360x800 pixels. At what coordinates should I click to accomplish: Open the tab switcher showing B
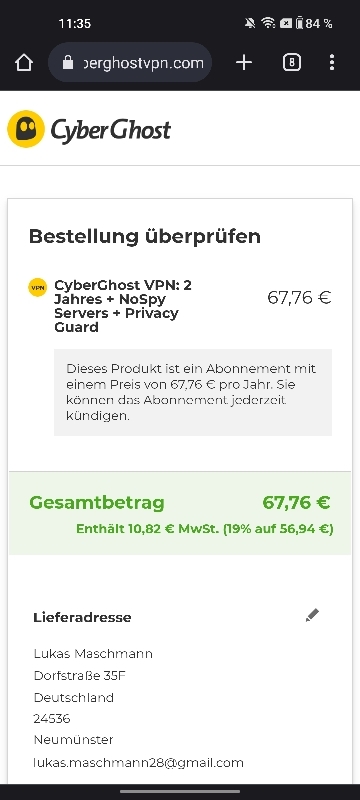point(292,63)
